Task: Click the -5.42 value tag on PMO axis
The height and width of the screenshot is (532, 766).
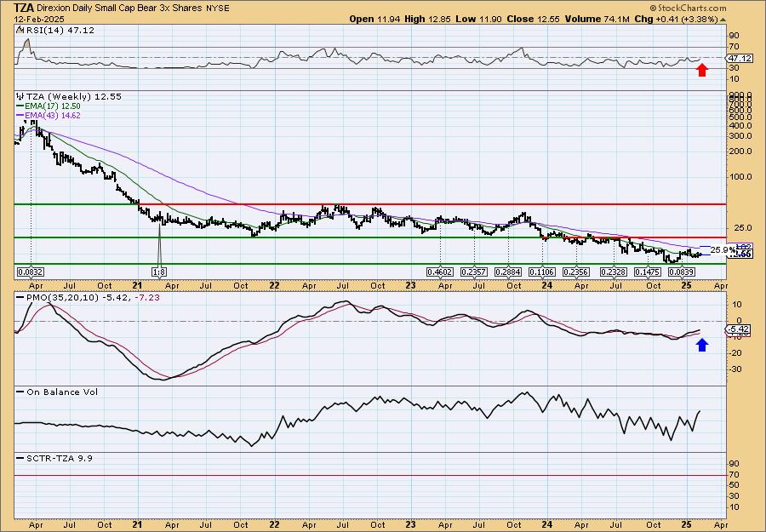Action: (740, 329)
